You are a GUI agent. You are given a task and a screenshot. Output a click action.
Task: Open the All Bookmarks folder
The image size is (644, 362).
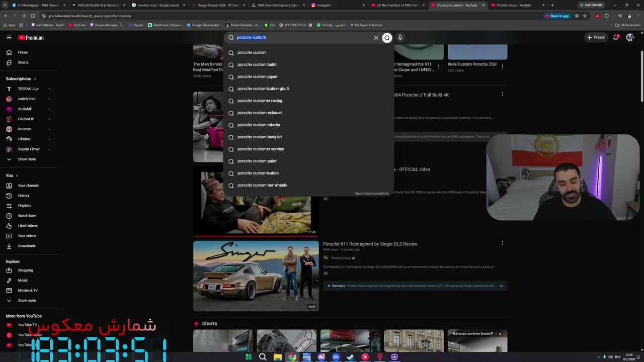(628, 25)
